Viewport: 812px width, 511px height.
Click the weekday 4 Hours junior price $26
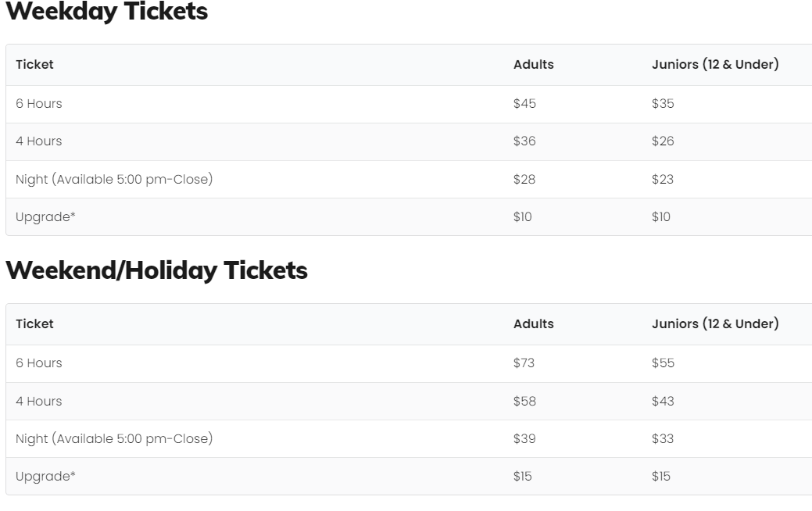point(663,141)
